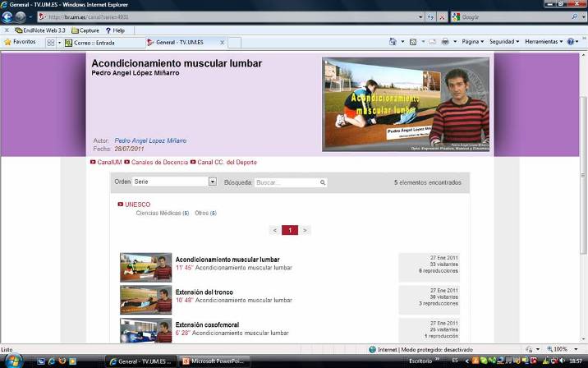Expand the Página menu dropdown
Viewport: 588px width, 368px height.
pyautogui.click(x=471, y=42)
